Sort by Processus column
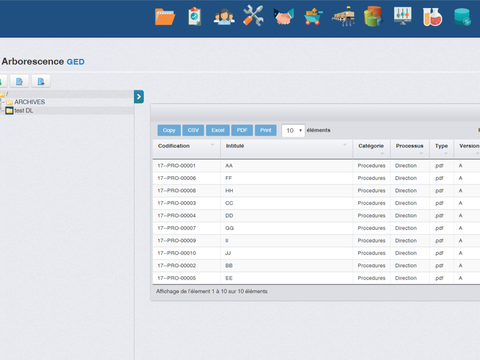This screenshot has height=360, width=480. [410, 149]
